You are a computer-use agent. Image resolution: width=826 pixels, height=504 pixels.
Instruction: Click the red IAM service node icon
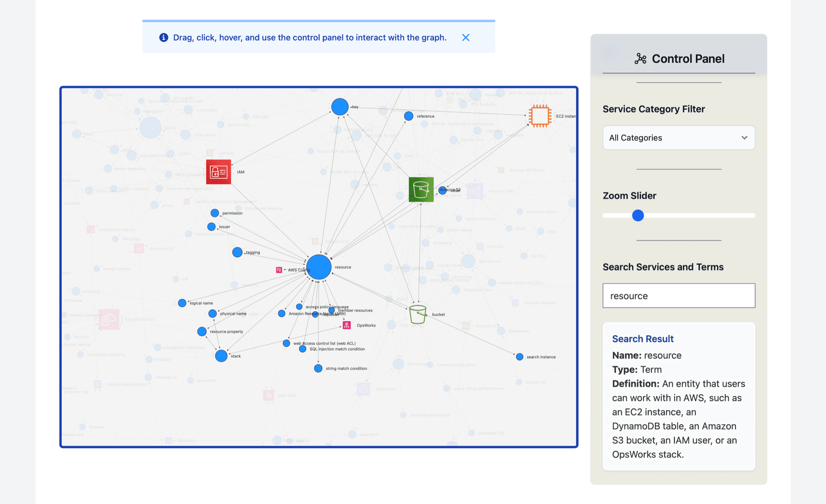click(218, 172)
